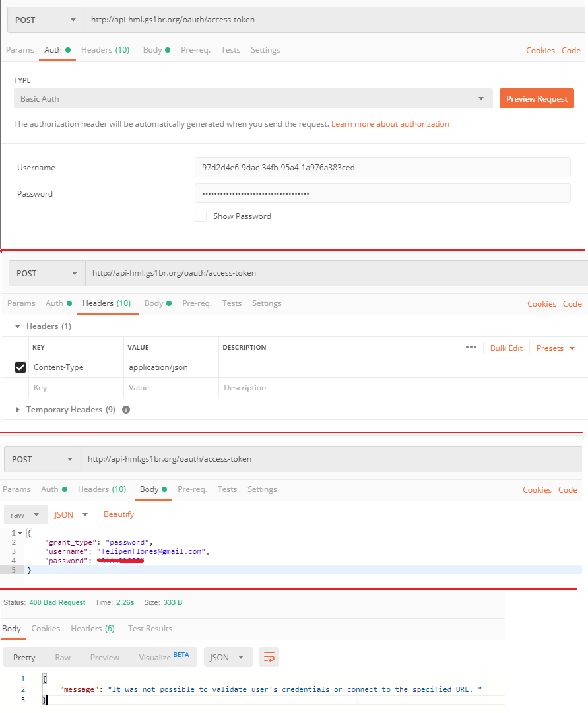
Task: Toggle the Show Password checkbox
Action: point(201,216)
